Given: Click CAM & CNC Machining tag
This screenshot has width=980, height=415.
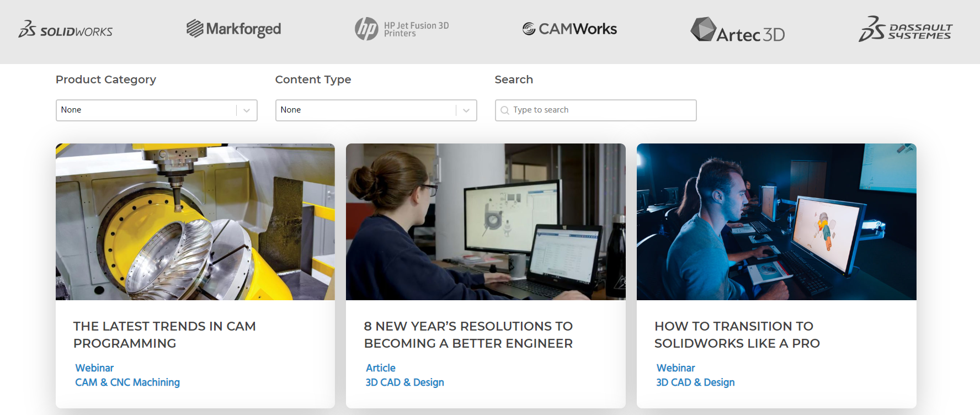Looking at the screenshot, I should [x=127, y=382].
